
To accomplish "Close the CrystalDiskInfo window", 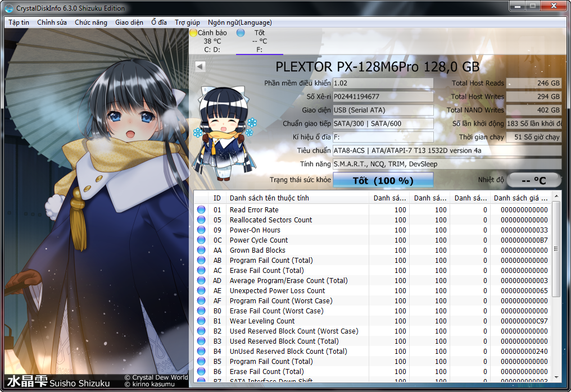I will point(554,6).
